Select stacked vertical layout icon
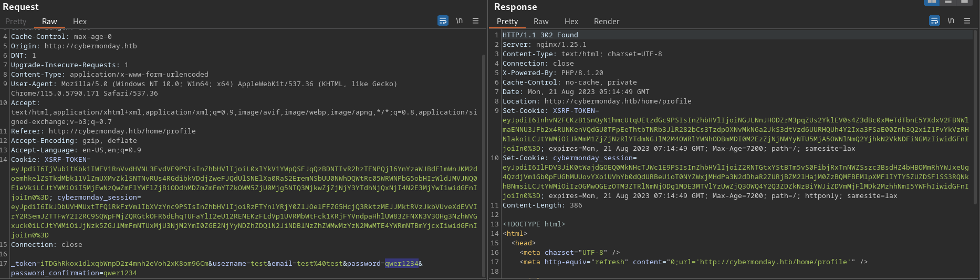This screenshot has width=980, height=280. pyautogui.click(x=948, y=2)
